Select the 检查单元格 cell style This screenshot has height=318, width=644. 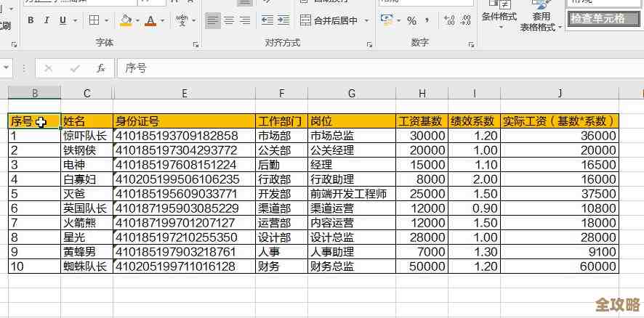[x=603, y=19]
